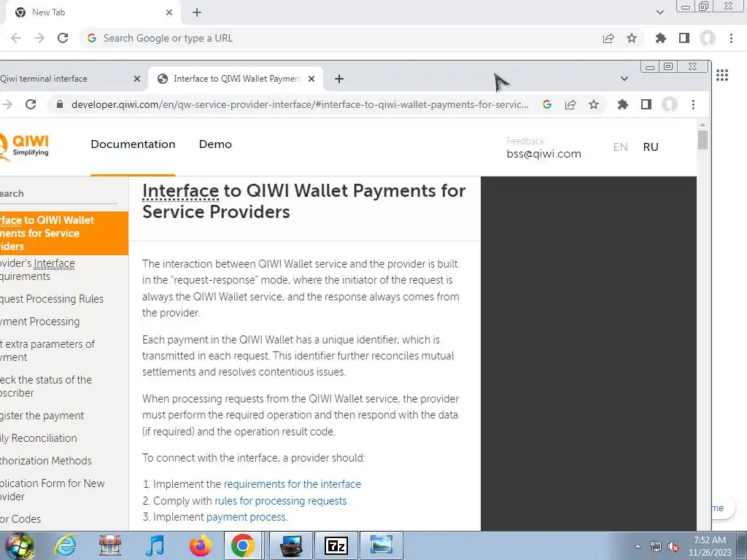Expand tab search chevron in QIWI window
Image resolution: width=747 pixels, height=560 pixels.
(624, 79)
